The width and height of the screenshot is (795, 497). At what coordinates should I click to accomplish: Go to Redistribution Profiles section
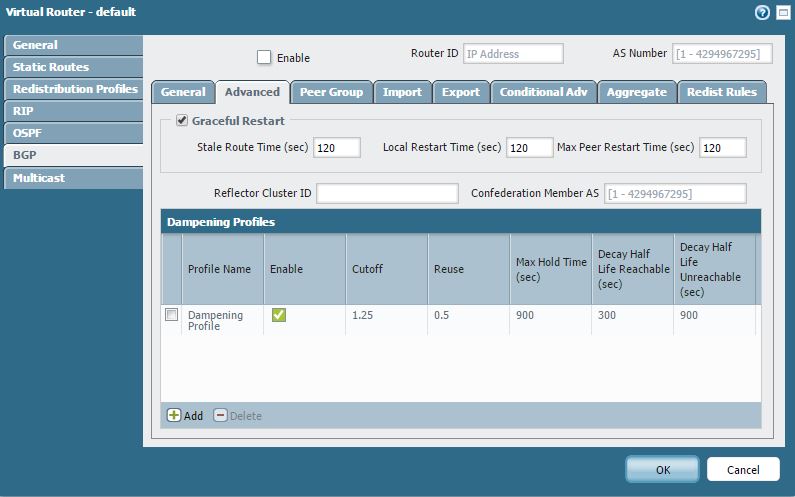[x=74, y=89]
